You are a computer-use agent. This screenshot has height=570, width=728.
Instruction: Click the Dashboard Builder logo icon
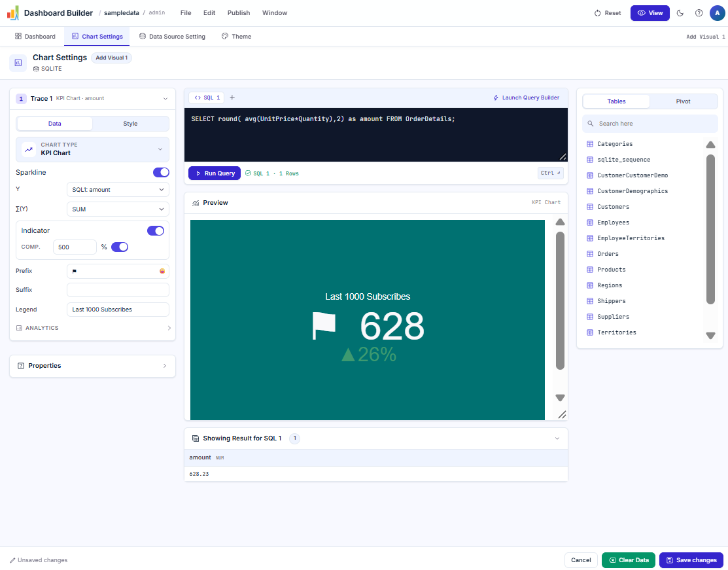(13, 13)
